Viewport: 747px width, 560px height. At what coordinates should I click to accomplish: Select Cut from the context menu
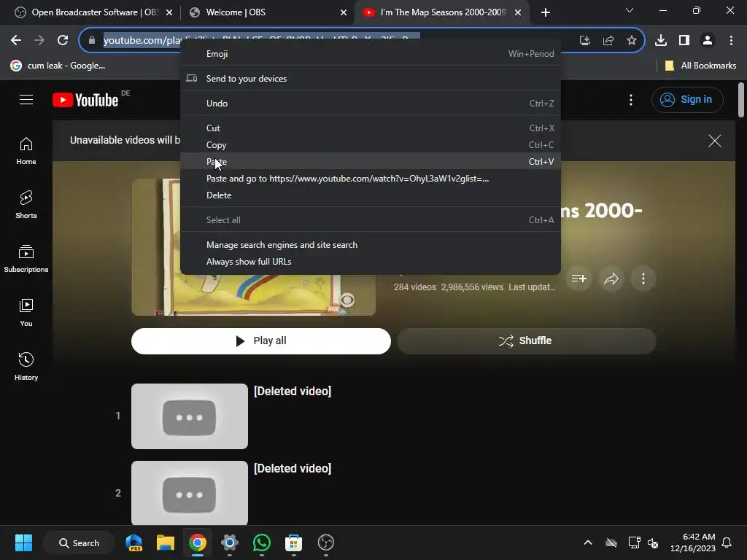point(370,128)
